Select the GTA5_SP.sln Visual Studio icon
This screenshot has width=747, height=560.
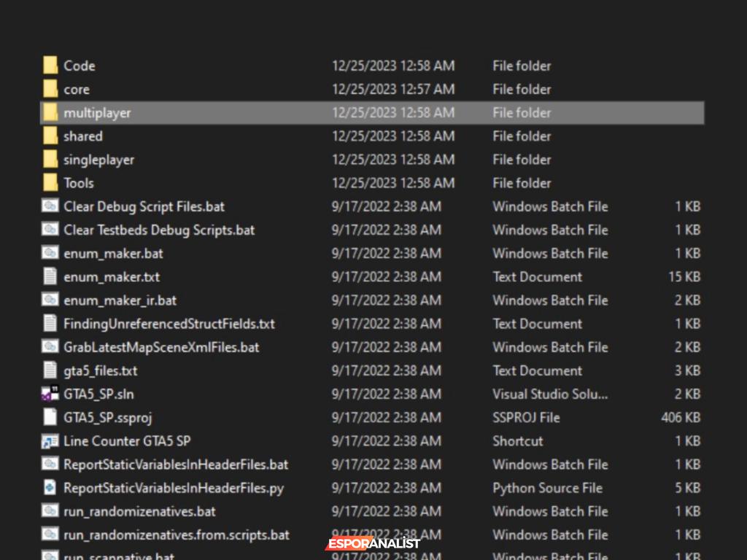[x=50, y=394]
